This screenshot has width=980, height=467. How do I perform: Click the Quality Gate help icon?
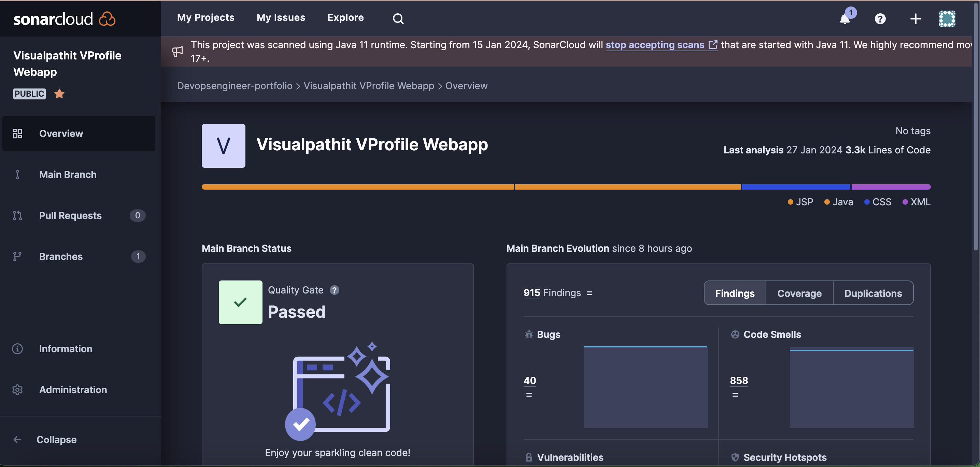(x=334, y=290)
